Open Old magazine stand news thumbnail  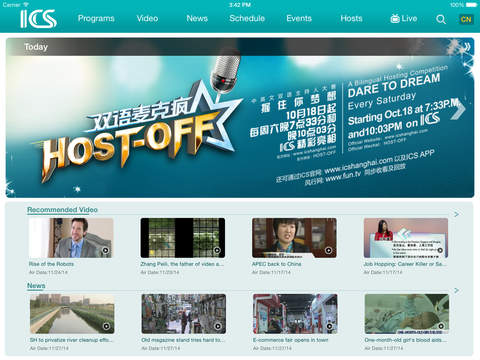pos(184,314)
